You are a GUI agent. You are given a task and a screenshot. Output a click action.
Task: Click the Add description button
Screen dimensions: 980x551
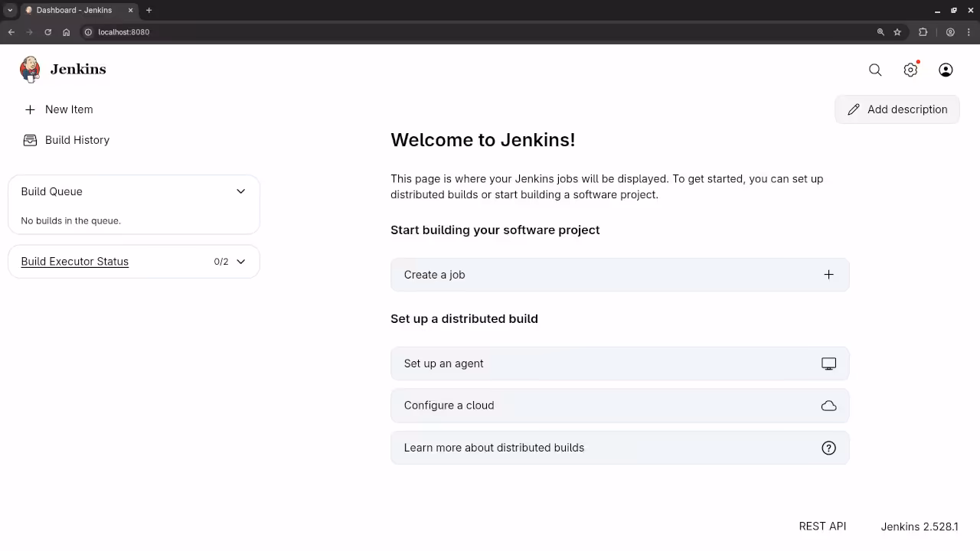coord(897,109)
